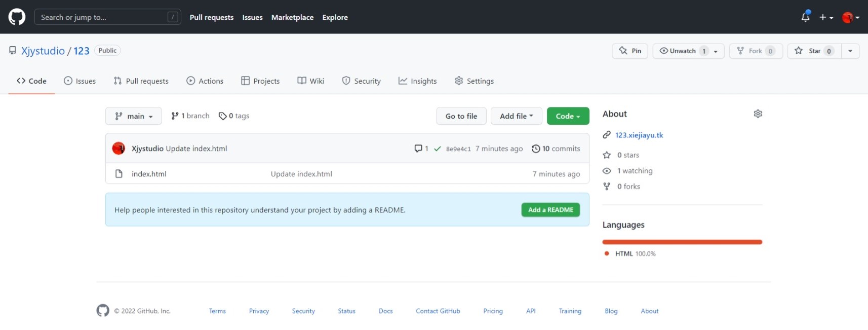868x330 pixels.
Task: Pin this repository to profile
Action: [630, 51]
